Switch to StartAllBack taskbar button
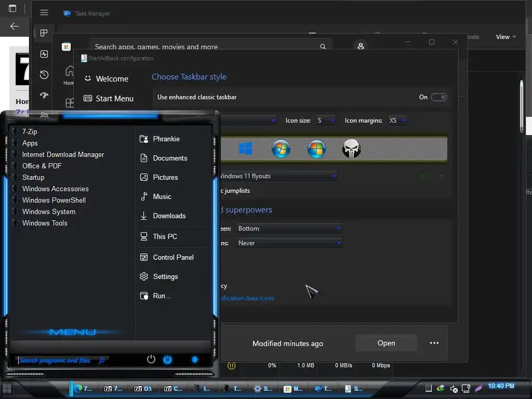 pos(353,389)
